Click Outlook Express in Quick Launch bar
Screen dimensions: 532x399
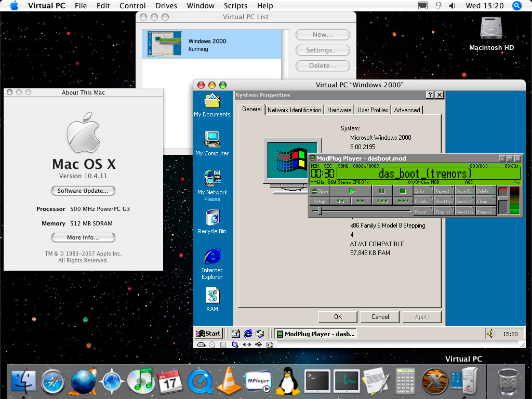[x=260, y=334]
